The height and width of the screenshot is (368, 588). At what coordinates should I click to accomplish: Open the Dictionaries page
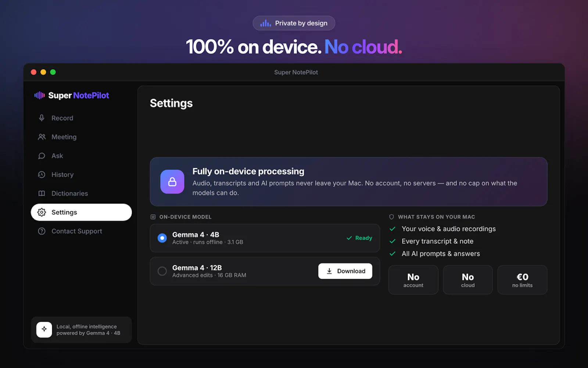click(x=81, y=193)
